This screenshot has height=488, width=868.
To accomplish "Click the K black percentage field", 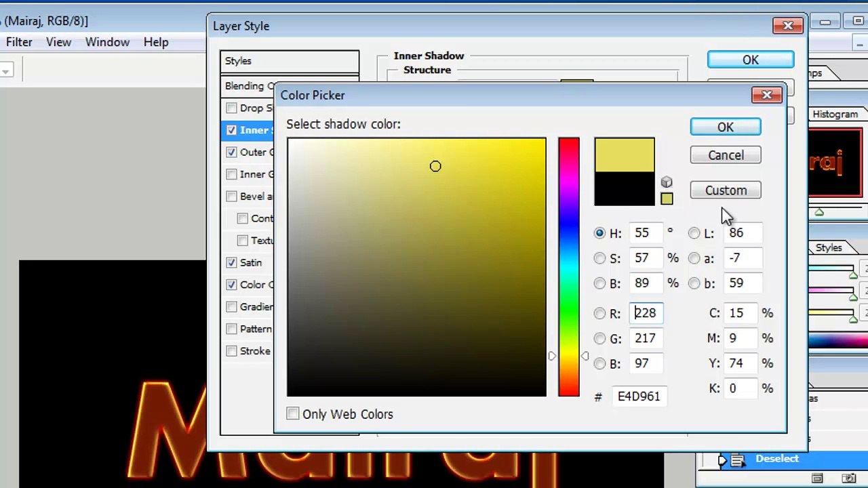I will tap(741, 388).
